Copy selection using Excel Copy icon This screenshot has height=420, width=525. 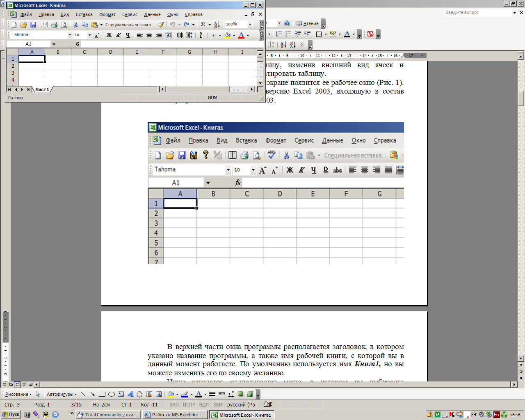tap(85, 25)
